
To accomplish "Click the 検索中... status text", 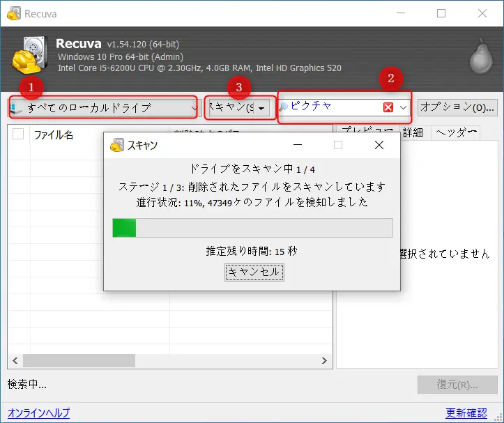I will 27,384.
